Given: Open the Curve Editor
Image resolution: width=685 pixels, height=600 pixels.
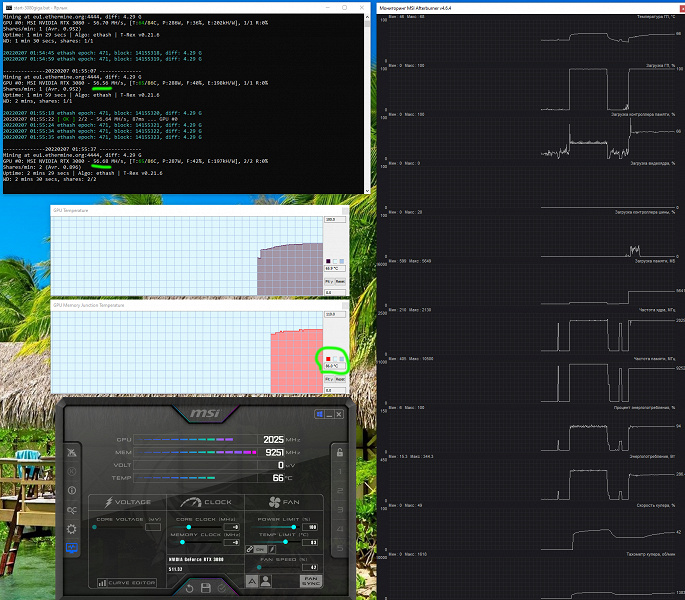Looking at the screenshot, I should point(127,583).
